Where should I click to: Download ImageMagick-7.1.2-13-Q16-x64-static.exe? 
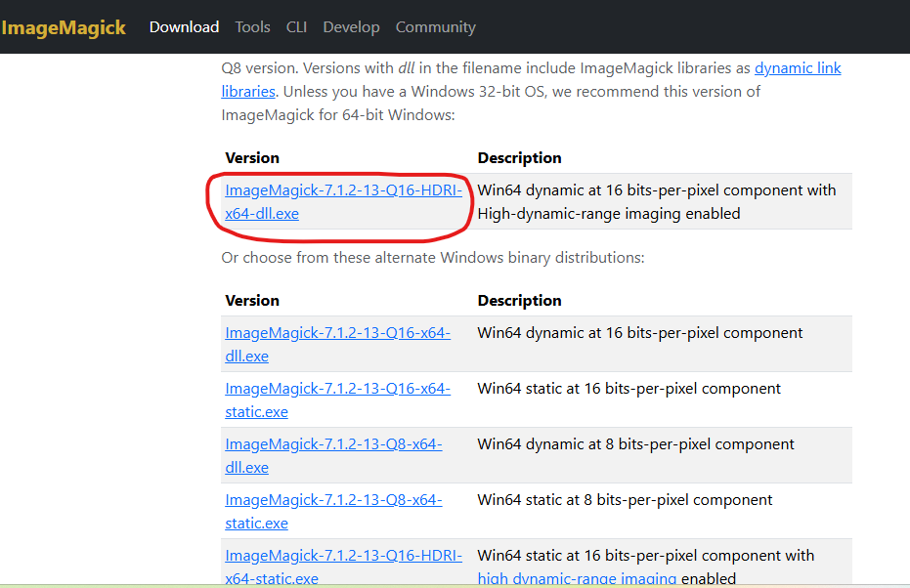tap(337, 400)
